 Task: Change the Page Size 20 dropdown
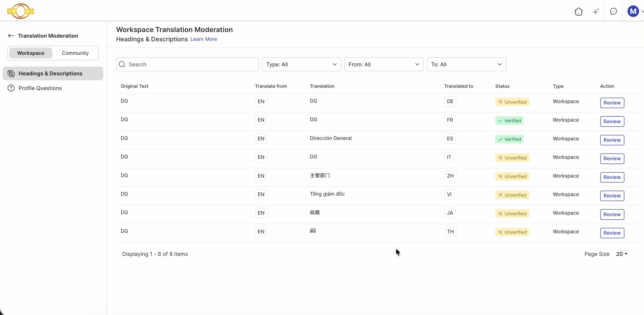621,254
